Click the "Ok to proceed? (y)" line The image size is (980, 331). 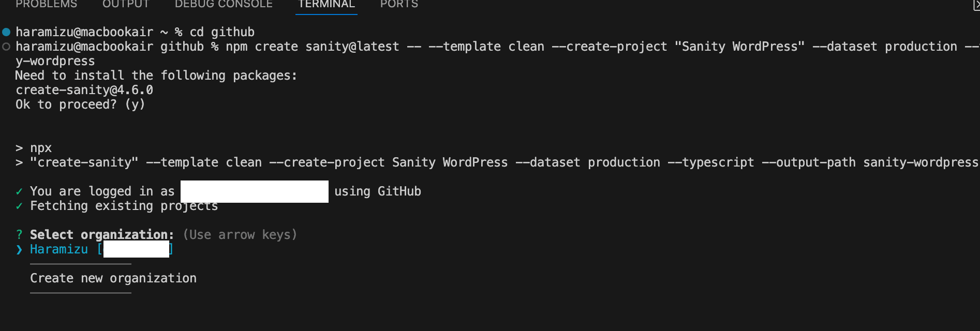[80, 104]
